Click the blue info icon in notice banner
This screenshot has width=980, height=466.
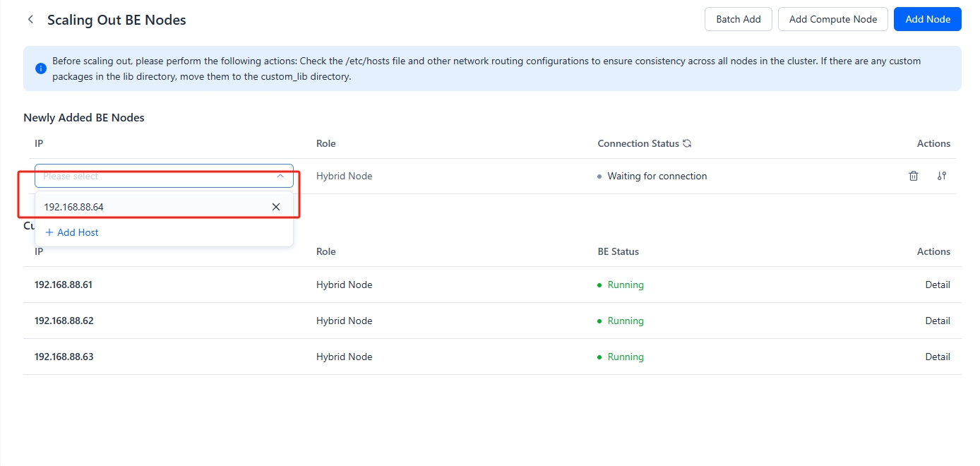(41, 68)
